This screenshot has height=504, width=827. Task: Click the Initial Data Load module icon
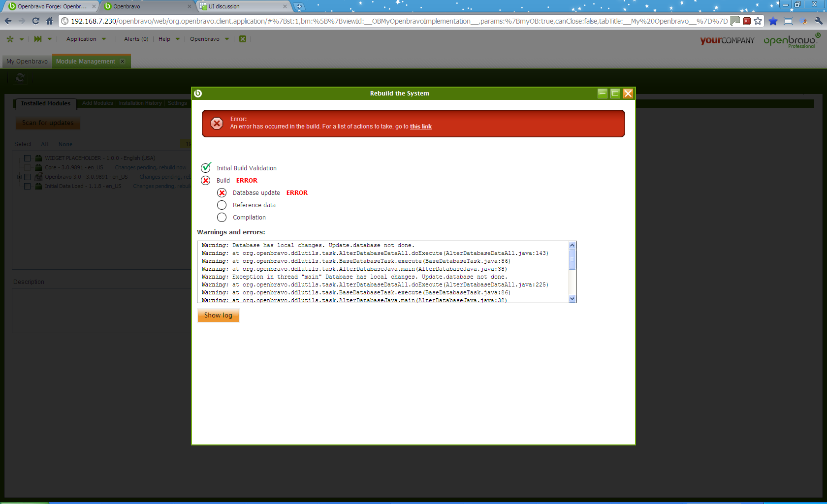38,186
